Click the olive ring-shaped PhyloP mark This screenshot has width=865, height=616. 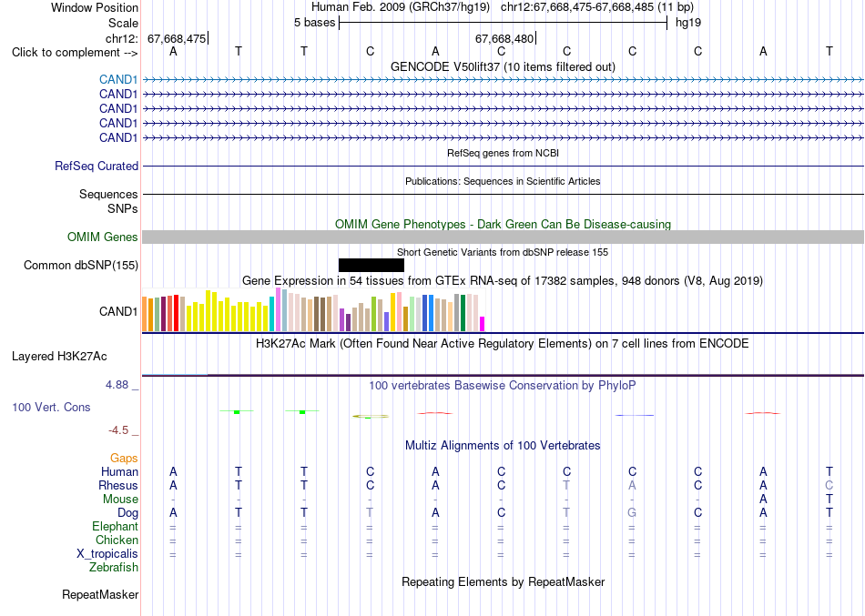pos(371,417)
